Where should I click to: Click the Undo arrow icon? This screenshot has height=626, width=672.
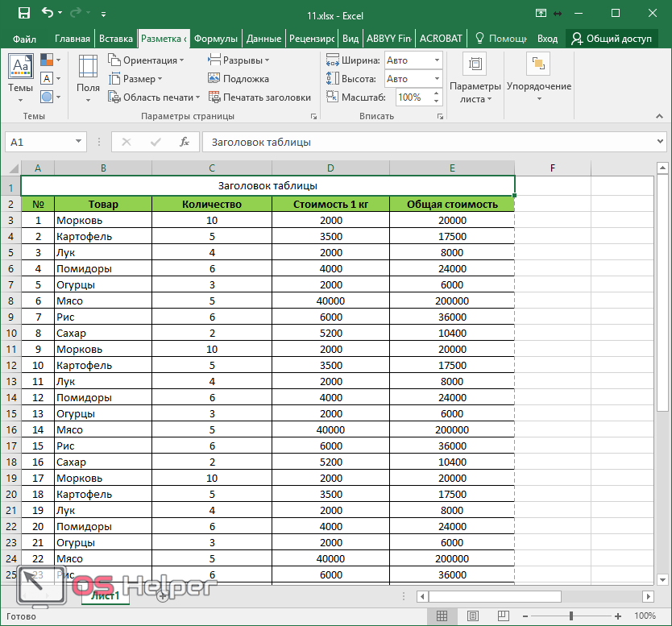click(x=47, y=13)
